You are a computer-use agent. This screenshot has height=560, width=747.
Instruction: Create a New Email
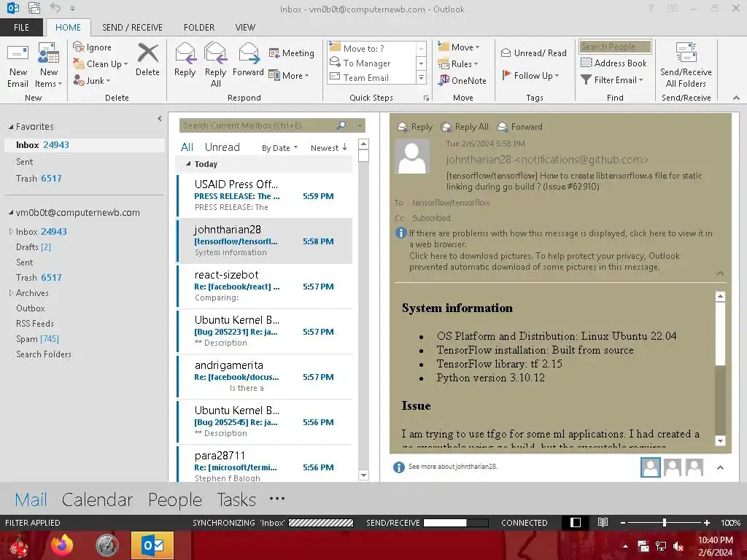18,66
